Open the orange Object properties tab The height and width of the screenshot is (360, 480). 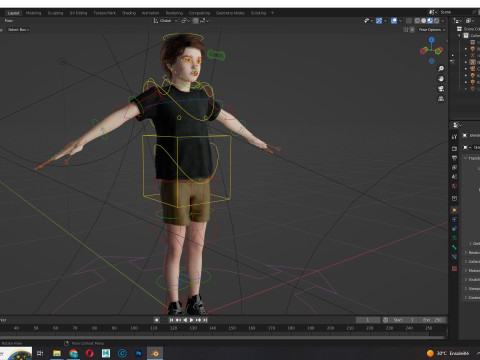[x=454, y=210]
